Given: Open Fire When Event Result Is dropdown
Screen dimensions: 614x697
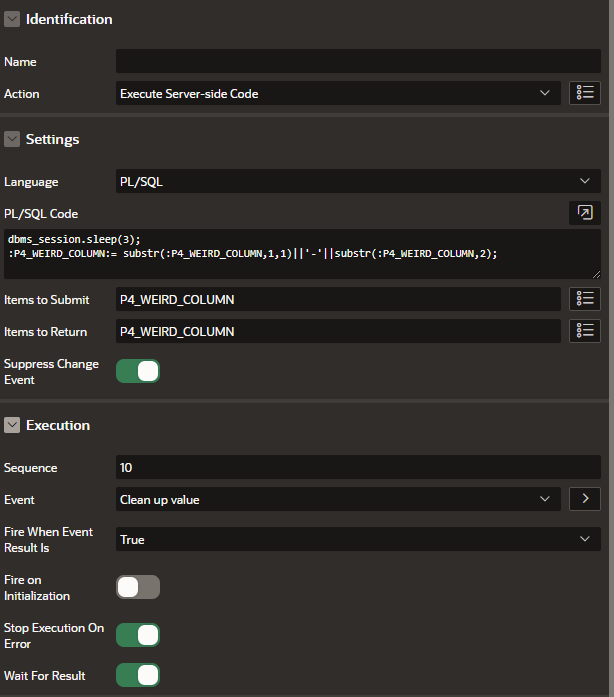Looking at the screenshot, I should point(357,539).
